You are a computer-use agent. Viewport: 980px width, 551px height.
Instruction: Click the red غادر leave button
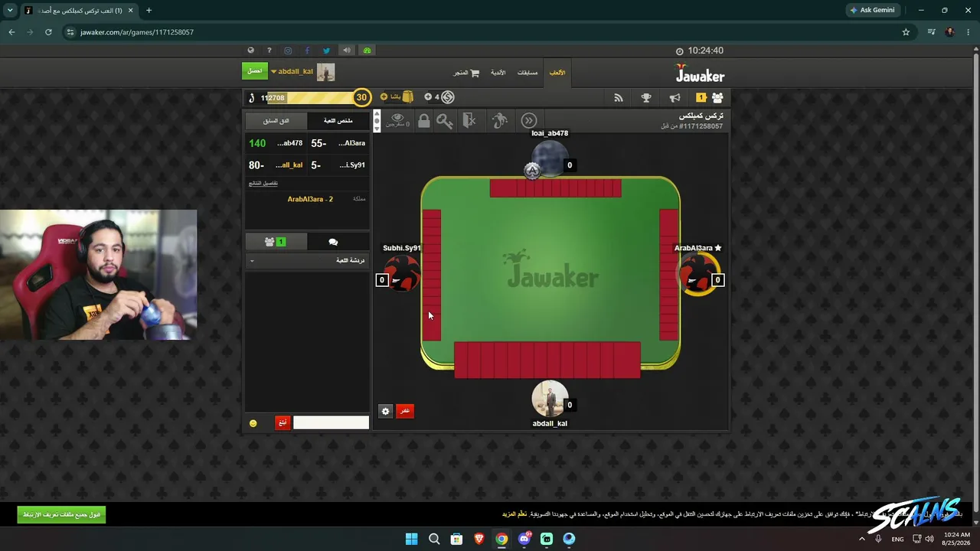[x=404, y=411]
